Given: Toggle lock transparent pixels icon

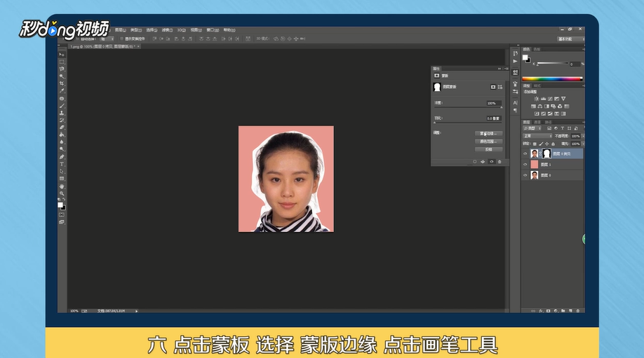Looking at the screenshot, I should 535,144.
